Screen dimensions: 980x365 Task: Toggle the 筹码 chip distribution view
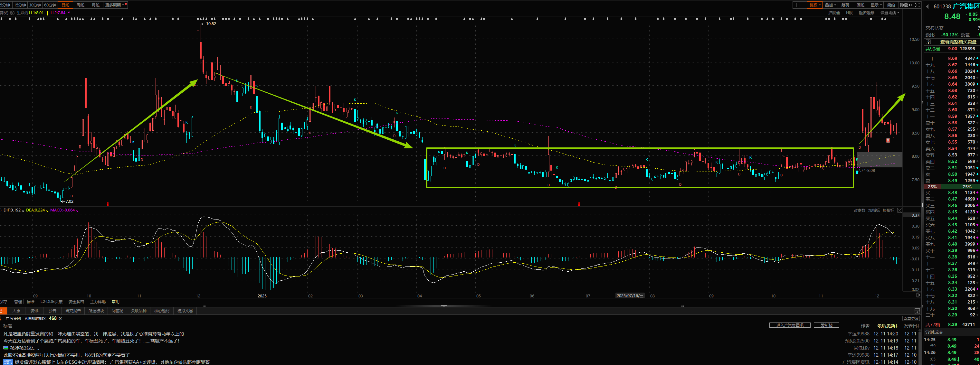[x=845, y=5]
